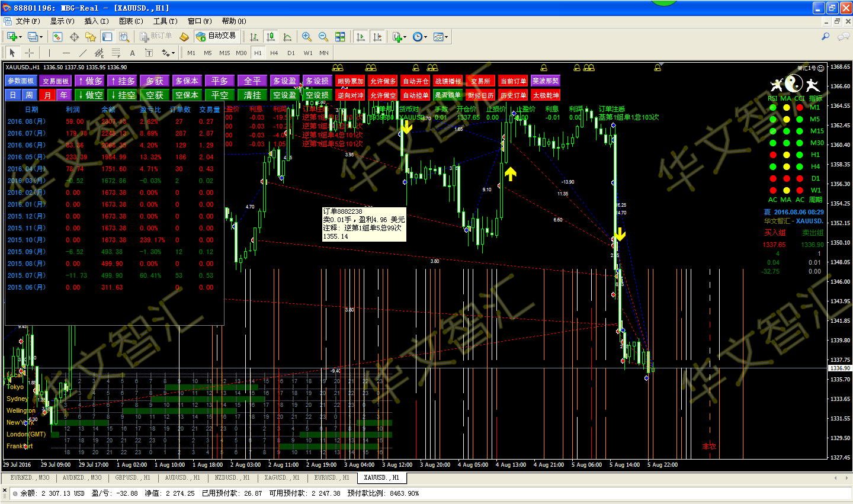The width and height of the screenshot is (853, 504).
Task: Toggle chart shift icon
Action: [377, 37]
